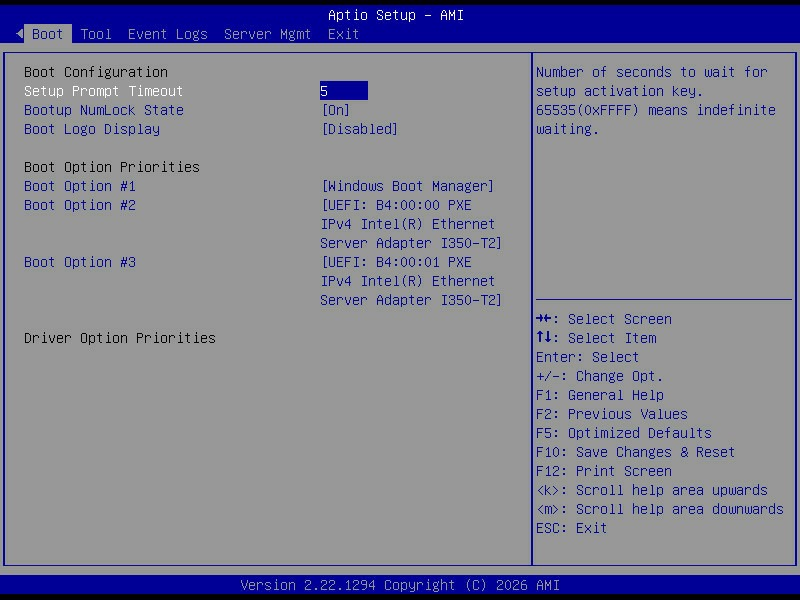Click 'F5: Optimized Defaults' hint
This screenshot has width=800, height=600.
[x=624, y=433]
